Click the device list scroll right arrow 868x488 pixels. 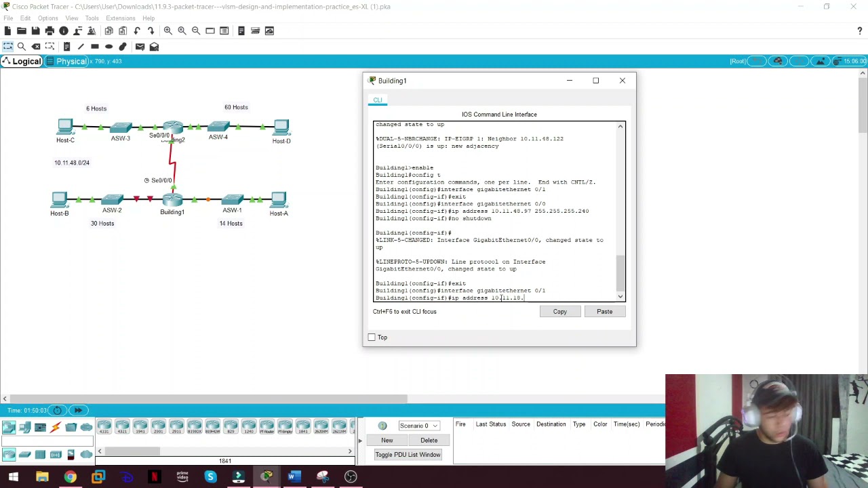pyautogui.click(x=350, y=451)
